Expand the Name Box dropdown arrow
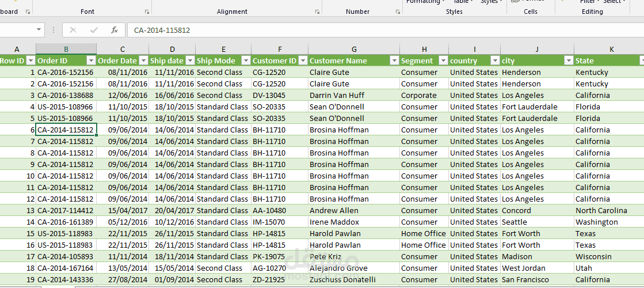Screen dimensions: 644x288 39,30
